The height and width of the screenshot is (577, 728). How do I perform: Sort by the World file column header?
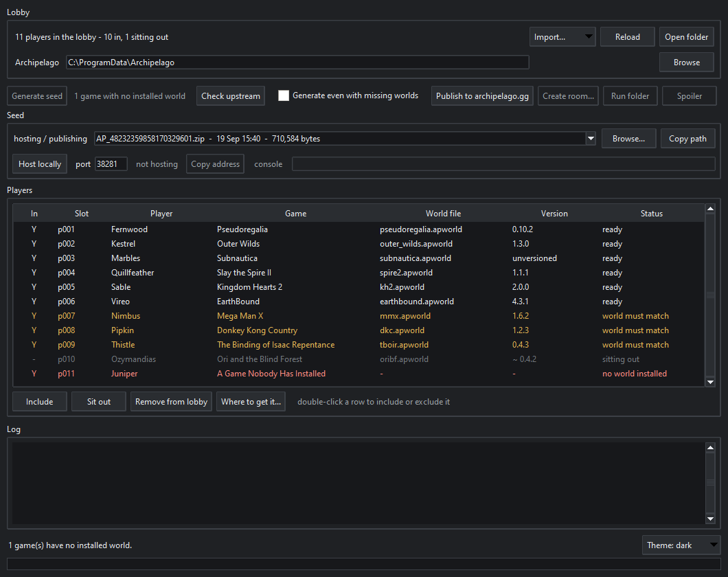[444, 214]
